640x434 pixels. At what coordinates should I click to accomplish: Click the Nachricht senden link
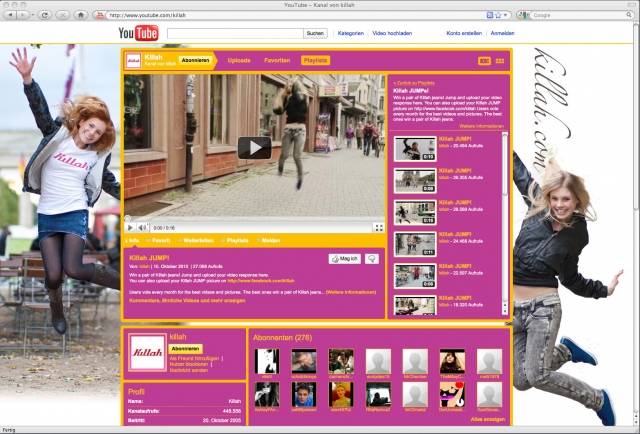tap(189, 370)
